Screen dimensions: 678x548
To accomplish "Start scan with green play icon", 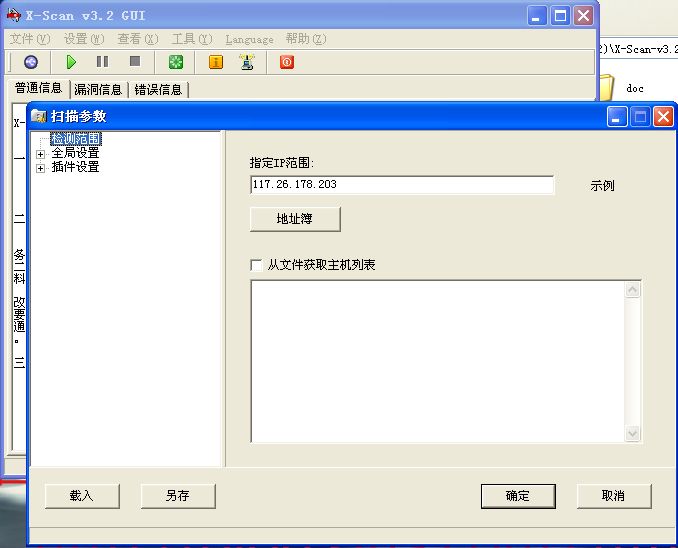I will pyautogui.click(x=71, y=62).
